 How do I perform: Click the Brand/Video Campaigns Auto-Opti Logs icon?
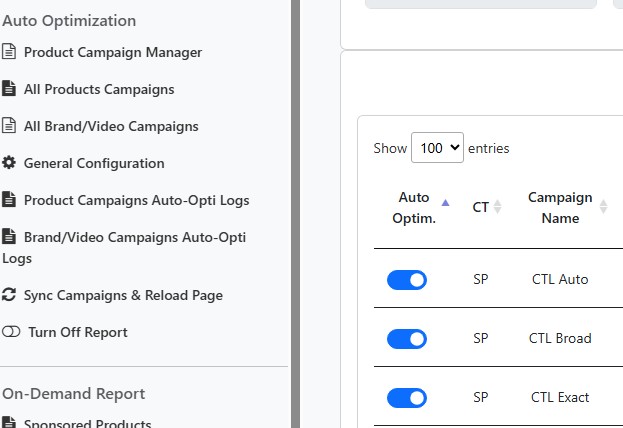[9, 237]
